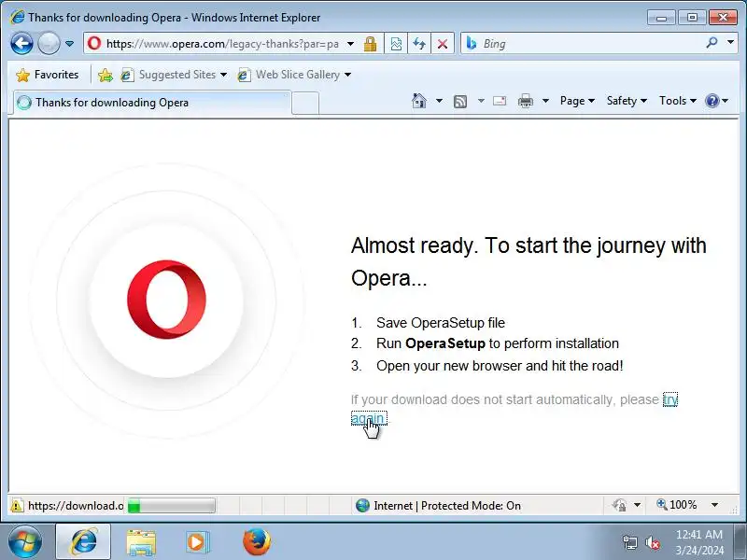This screenshot has height=560, width=747.
Task: Open a new blank tab
Action: pos(305,103)
